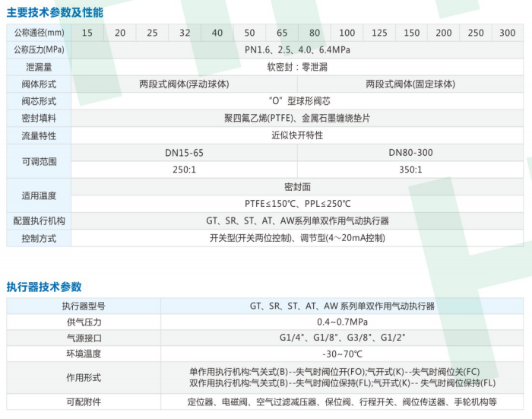
Task: Click the G1/4"、G1/8"、G3/8"、G1/2" air port cell
Action: coord(342,338)
